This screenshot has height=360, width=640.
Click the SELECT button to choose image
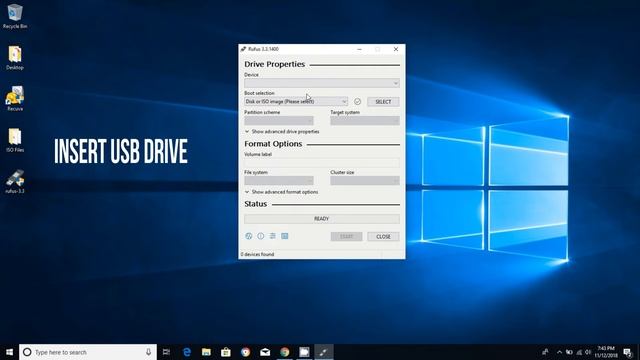click(383, 102)
